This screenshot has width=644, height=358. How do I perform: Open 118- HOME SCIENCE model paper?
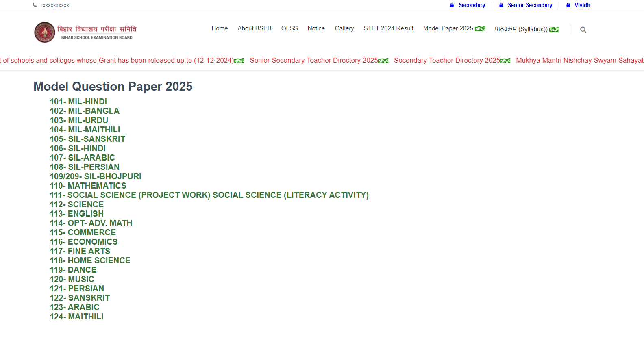coord(90,260)
